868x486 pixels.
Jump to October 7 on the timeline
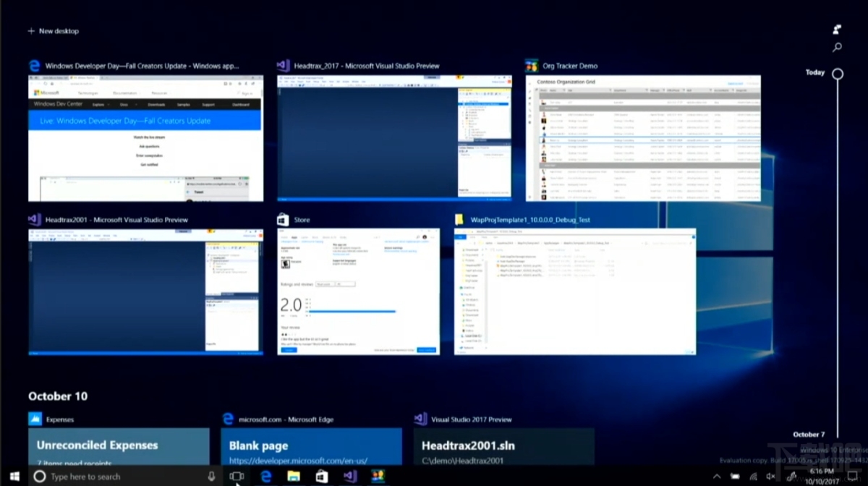click(x=808, y=434)
